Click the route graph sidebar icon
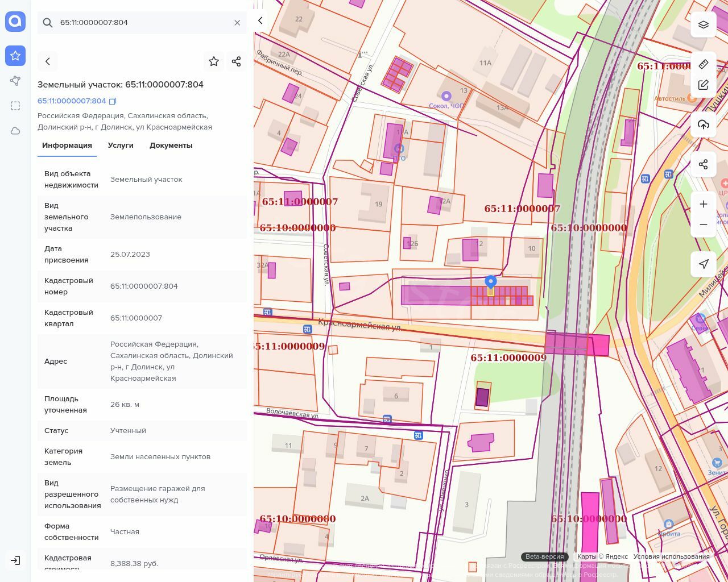Image resolution: width=728 pixels, height=582 pixels. (x=15, y=81)
